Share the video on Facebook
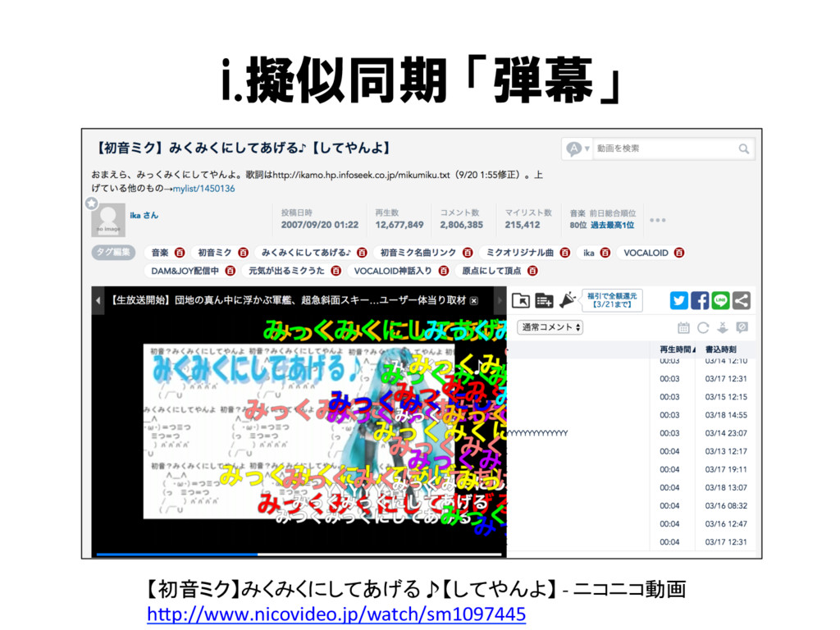Screen dimensions: 840x630 [700, 300]
